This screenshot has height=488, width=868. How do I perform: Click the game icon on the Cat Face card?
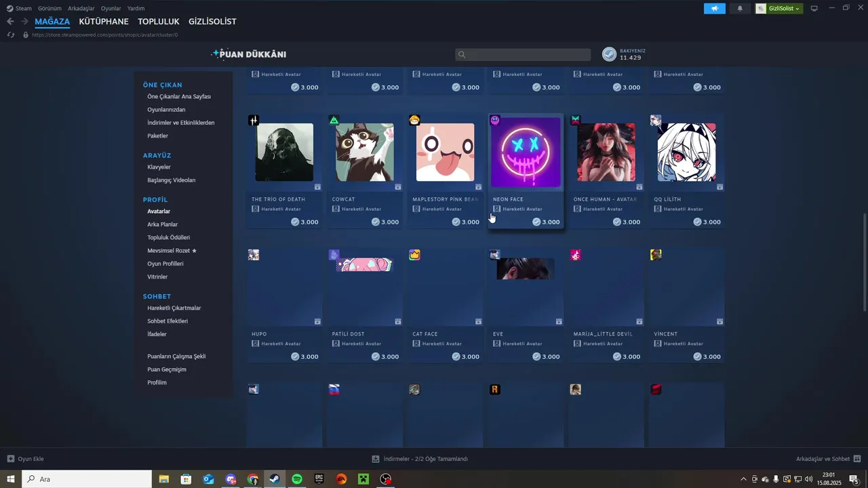coord(414,255)
